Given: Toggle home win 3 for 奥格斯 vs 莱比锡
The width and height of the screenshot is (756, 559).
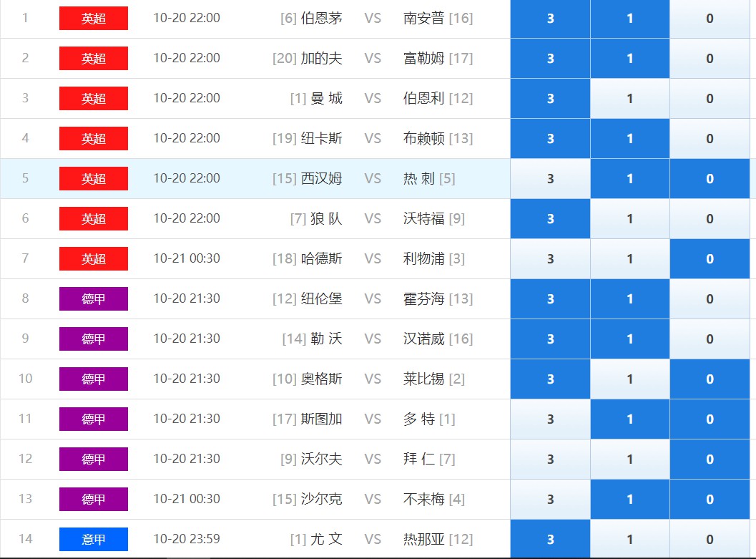Looking at the screenshot, I should (550, 379).
